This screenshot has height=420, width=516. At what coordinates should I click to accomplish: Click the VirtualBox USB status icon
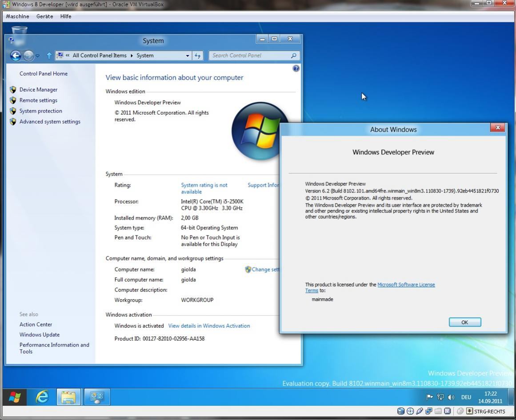pos(419,411)
